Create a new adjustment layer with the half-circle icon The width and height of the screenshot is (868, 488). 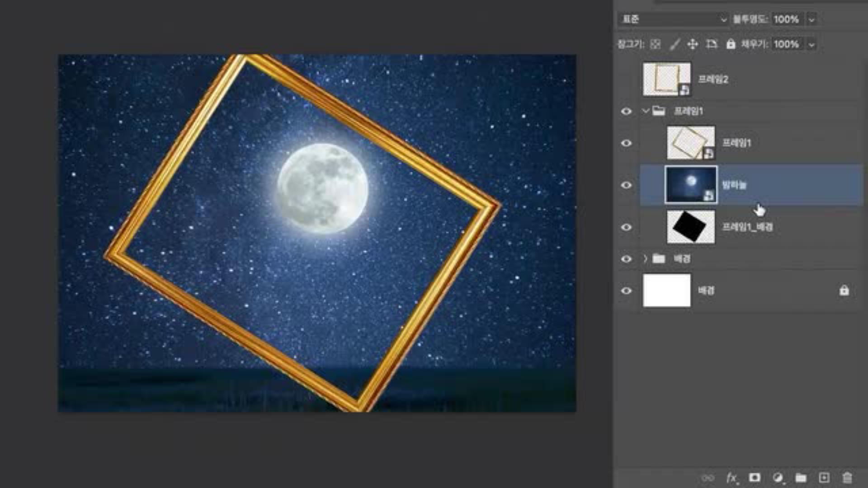[778, 478]
